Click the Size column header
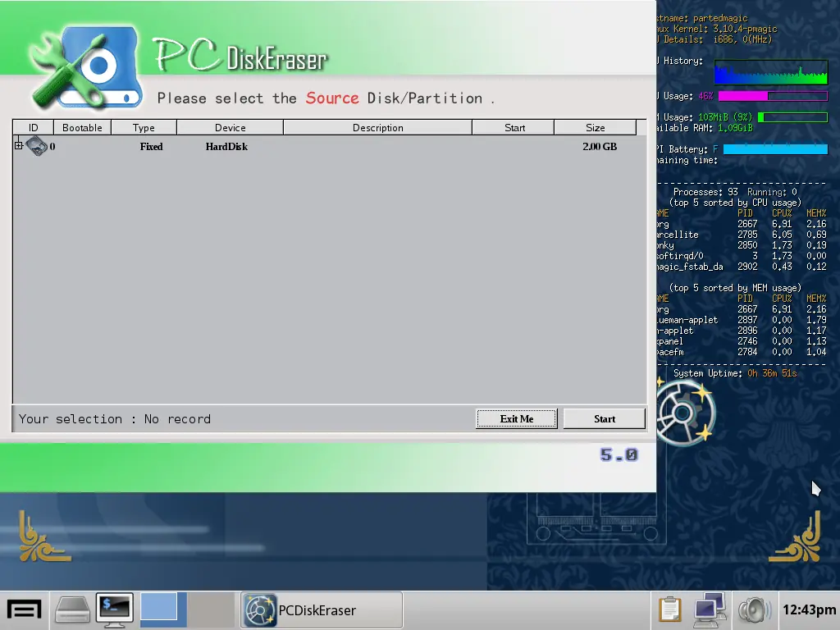 click(x=596, y=127)
